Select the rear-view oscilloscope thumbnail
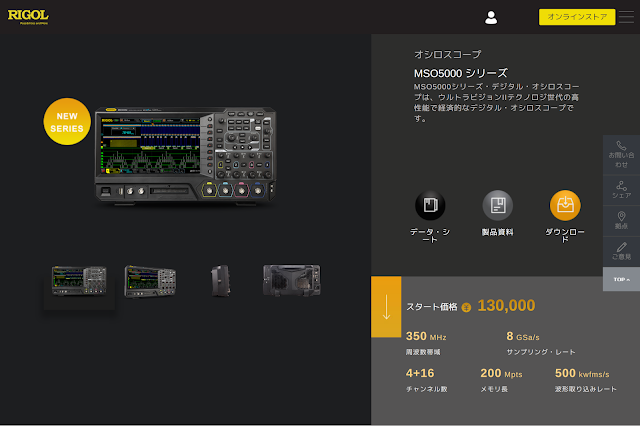Image resolution: width=640 pixels, height=426 pixels. click(292, 280)
